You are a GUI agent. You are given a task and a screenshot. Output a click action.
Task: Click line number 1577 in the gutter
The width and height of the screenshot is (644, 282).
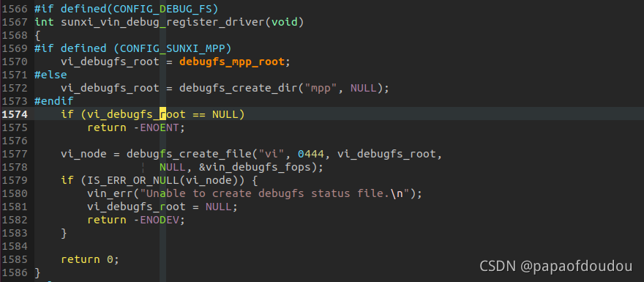[x=15, y=154]
